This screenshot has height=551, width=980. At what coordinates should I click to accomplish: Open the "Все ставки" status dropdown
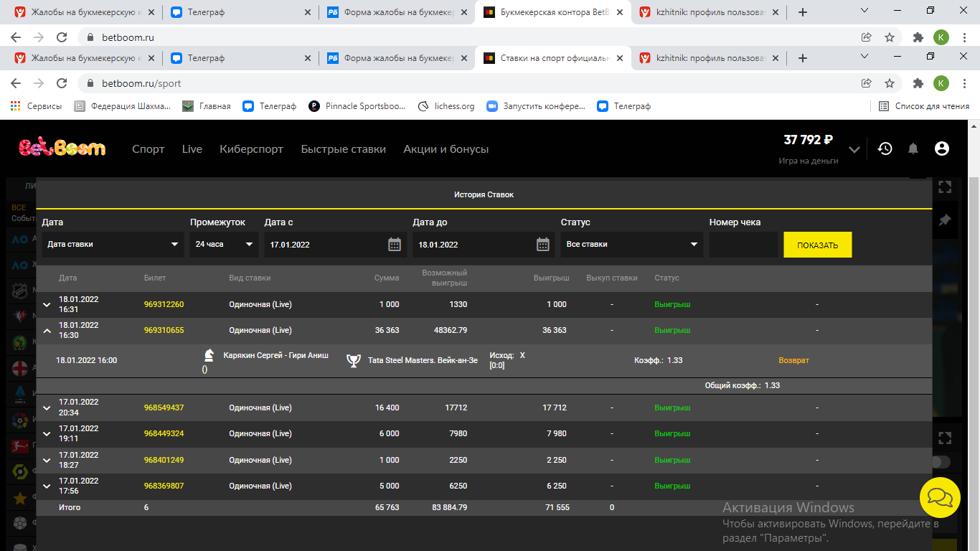[631, 245]
